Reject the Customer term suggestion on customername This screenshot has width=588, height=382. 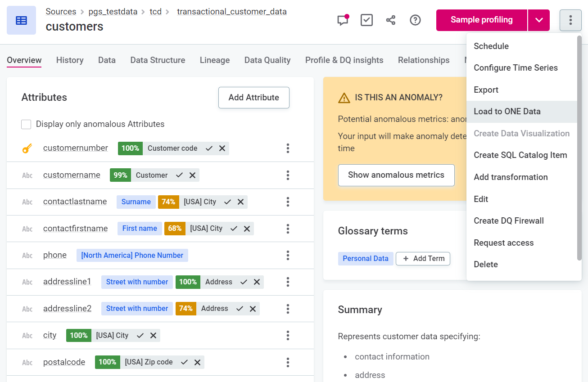click(192, 175)
